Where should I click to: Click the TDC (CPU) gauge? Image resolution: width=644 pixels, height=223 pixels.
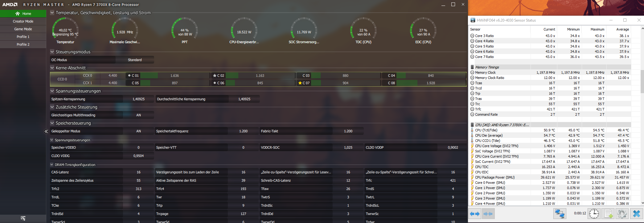pyautogui.click(x=363, y=31)
